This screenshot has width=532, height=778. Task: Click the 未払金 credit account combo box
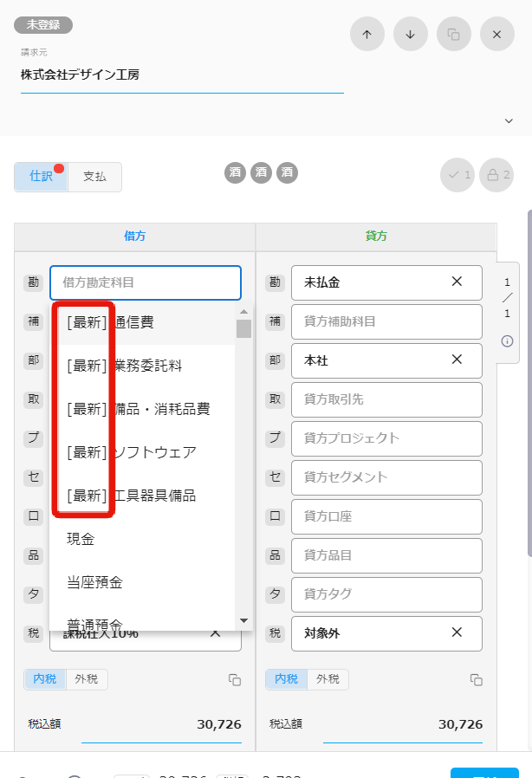tap(386, 282)
